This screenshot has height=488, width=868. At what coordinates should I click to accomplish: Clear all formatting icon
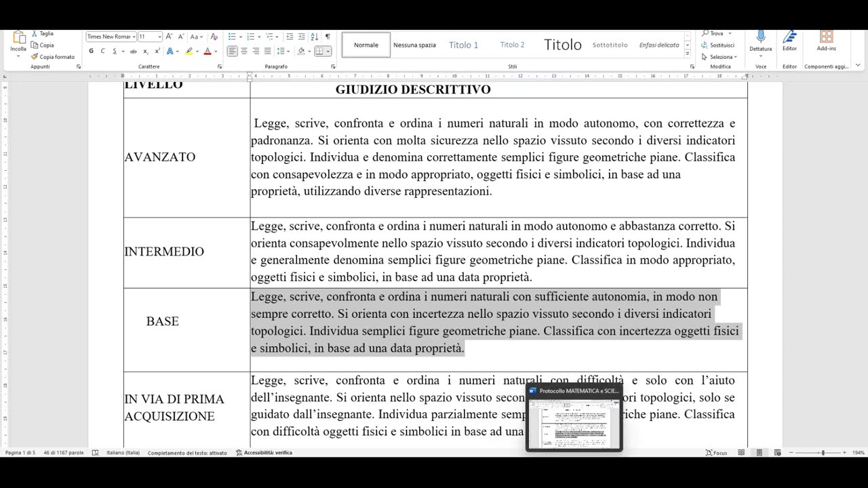pyautogui.click(x=214, y=37)
